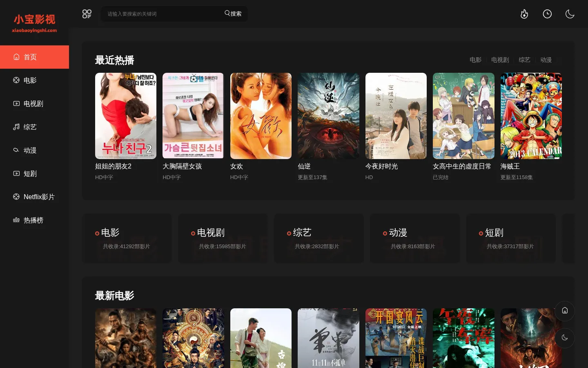Switch hot list to 电视剧 tab

(500, 60)
